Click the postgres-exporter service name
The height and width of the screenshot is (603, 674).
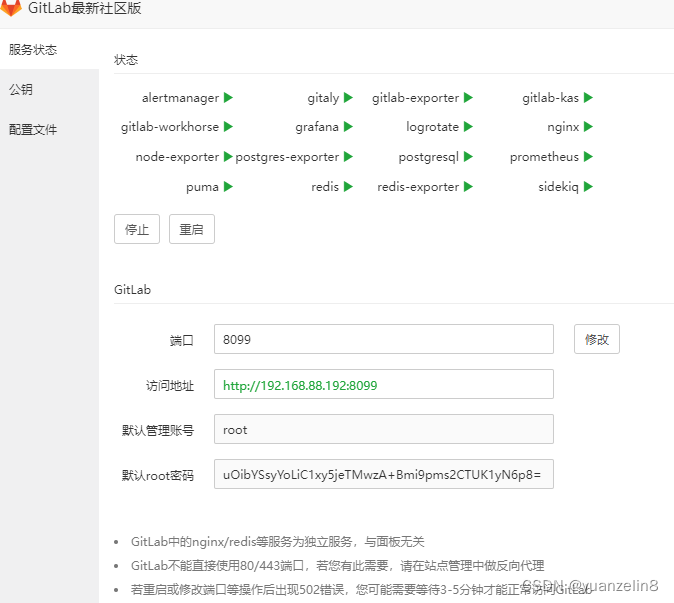[287, 157]
